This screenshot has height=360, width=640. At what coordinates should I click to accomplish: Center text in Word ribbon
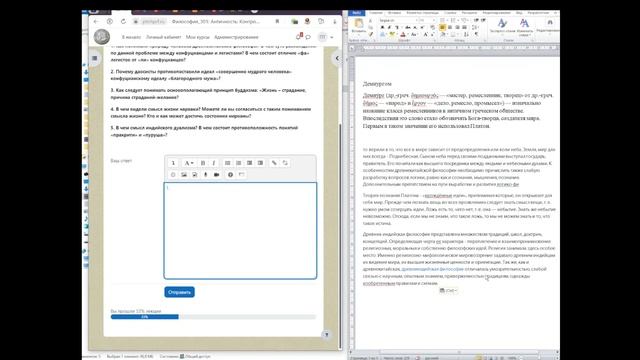(x=450, y=27)
